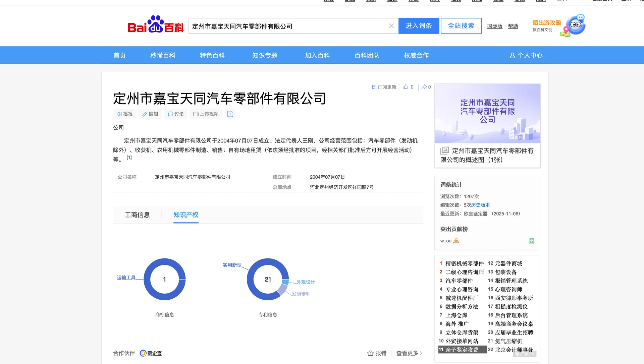
Task: Click the 全站搜索 button
Action: [x=461, y=26]
